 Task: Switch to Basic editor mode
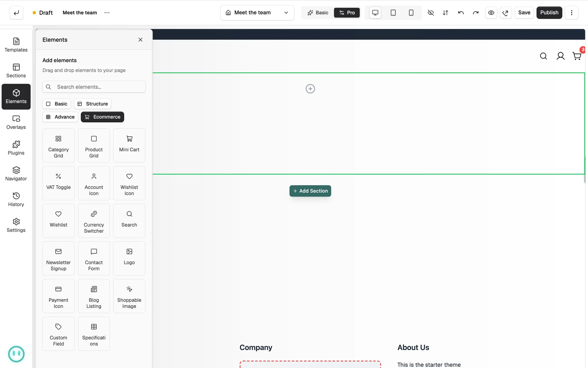(x=318, y=13)
